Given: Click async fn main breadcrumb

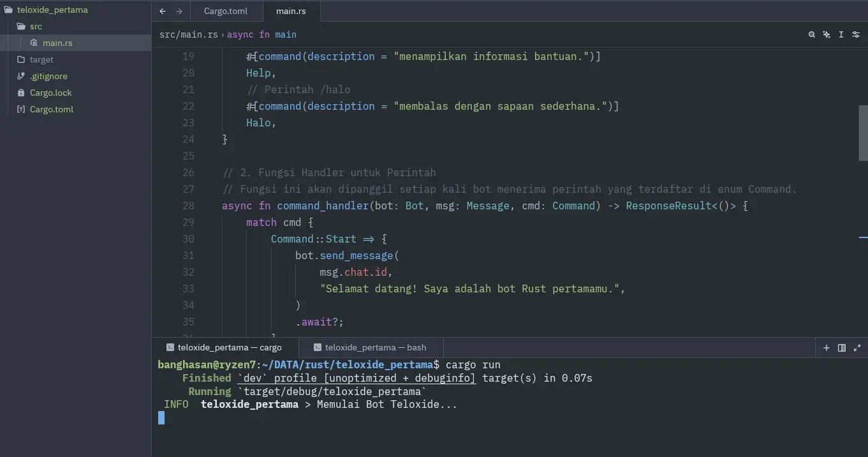Looking at the screenshot, I should tap(261, 34).
